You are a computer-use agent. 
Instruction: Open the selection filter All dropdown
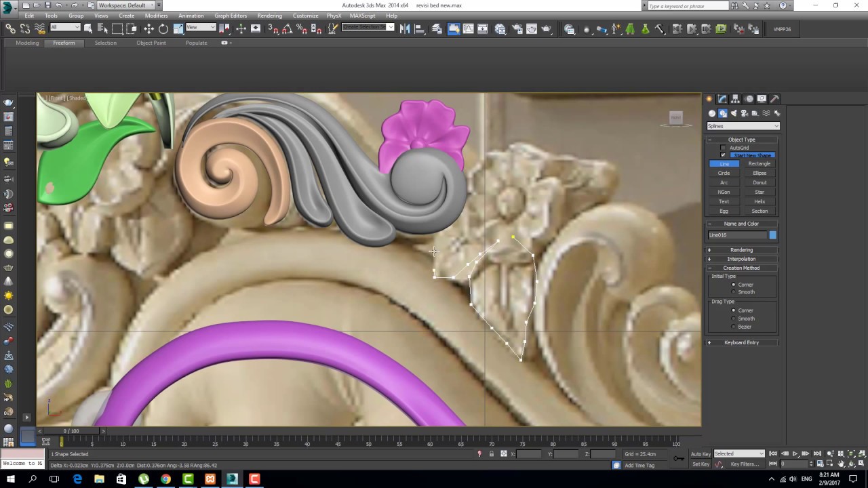(65, 28)
